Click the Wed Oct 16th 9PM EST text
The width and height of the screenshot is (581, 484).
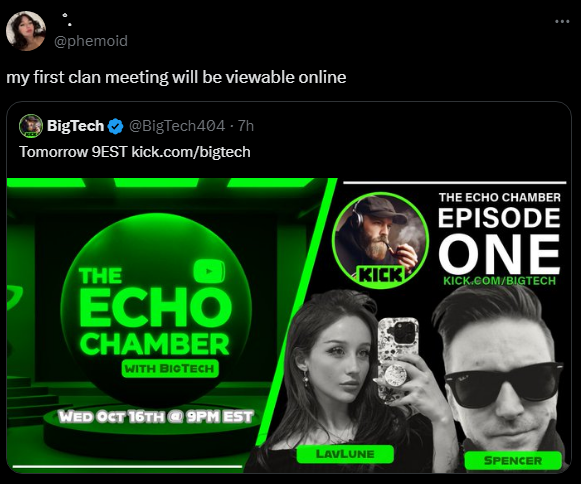(156, 417)
